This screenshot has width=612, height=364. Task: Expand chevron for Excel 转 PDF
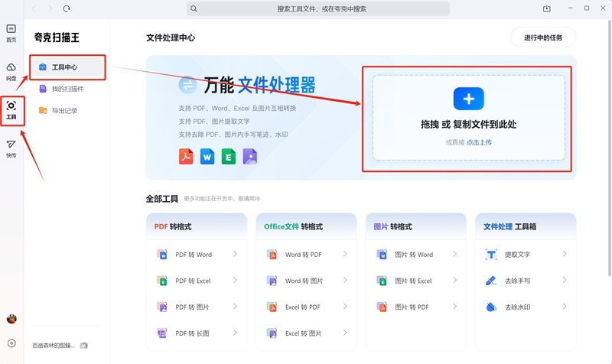point(345,307)
